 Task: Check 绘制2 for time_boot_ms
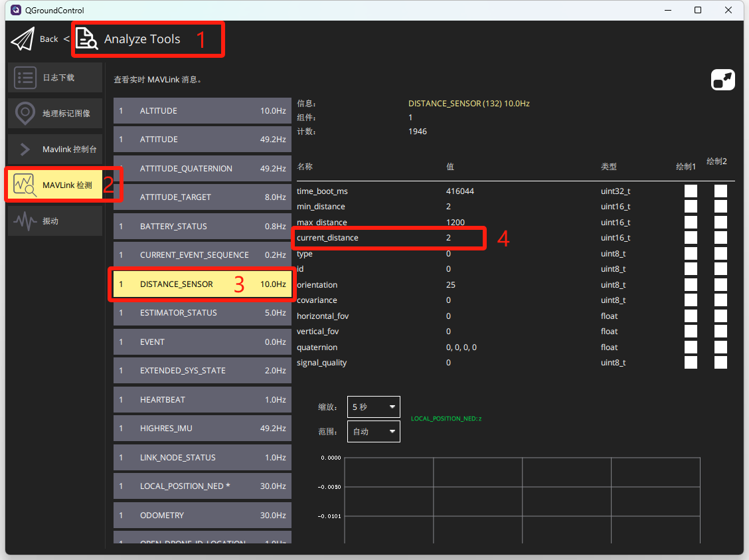[721, 191]
